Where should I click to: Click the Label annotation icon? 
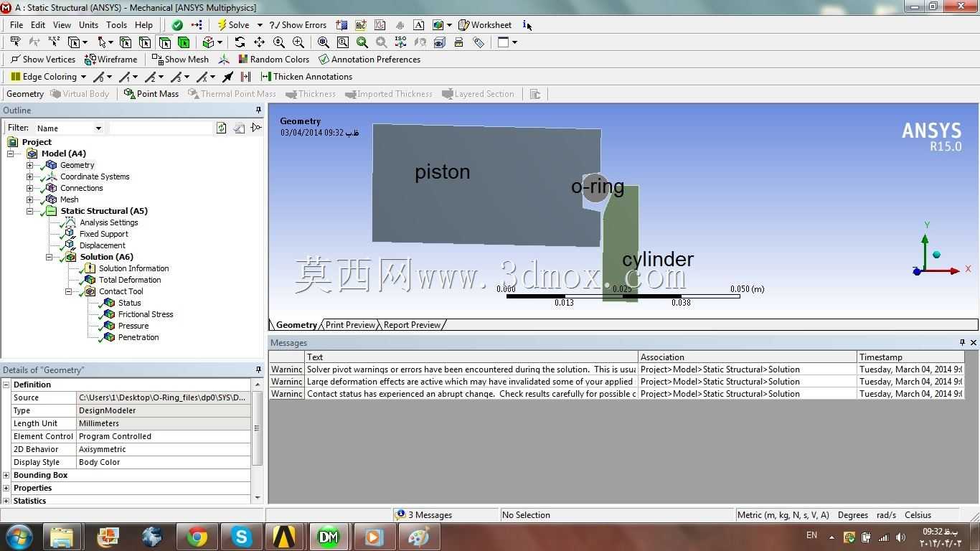(15, 42)
